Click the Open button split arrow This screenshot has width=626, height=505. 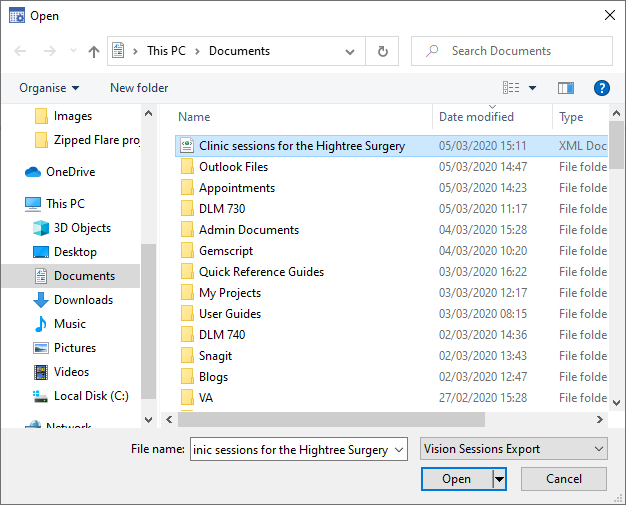(x=499, y=479)
